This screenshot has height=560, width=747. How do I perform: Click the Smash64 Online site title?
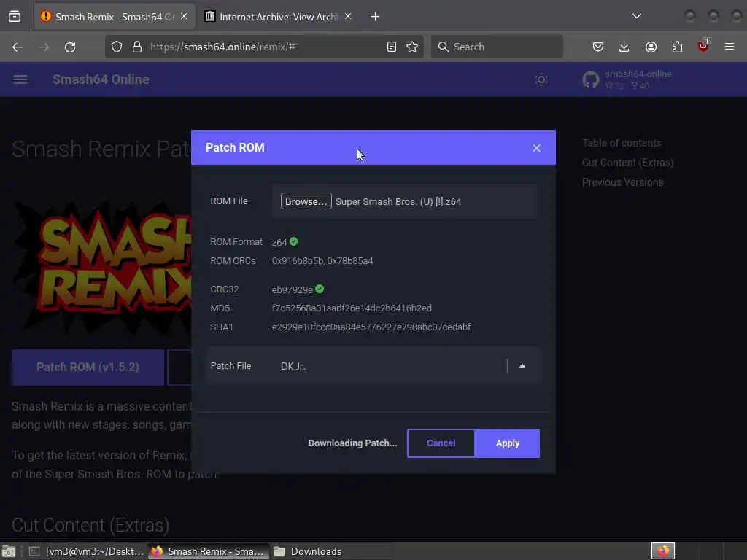[101, 79]
